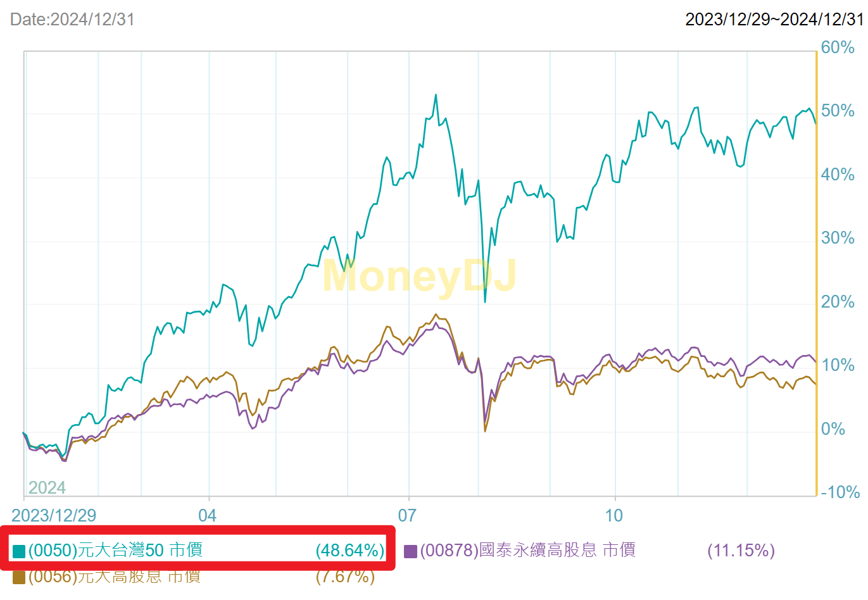Click the 04 month marker on x-axis
Image resolution: width=868 pixels, height=600 pixels.
[x=207, y=515]
